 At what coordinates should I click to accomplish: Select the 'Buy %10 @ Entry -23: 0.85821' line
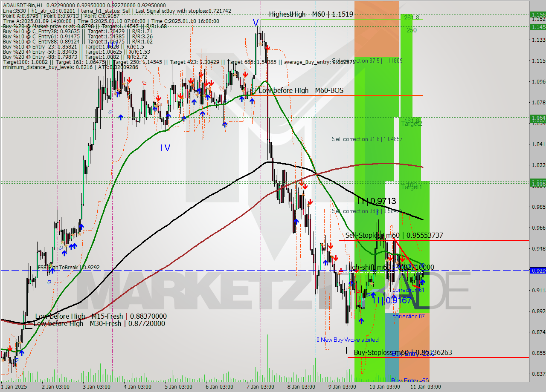(73, 46)
